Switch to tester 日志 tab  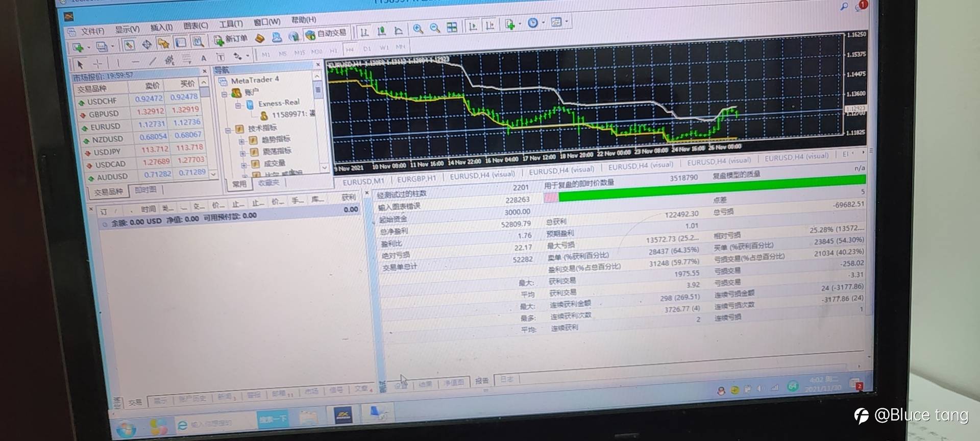507,379
